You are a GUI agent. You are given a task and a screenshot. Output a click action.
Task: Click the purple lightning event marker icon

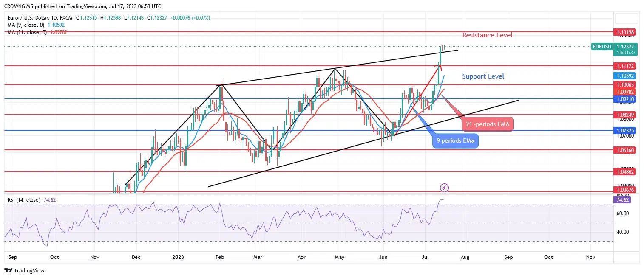coord(444,188)
